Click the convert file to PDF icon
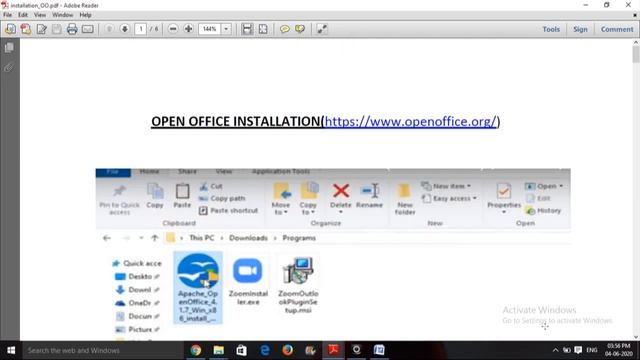Viewport: 640px width, 360px height. pyautogui.click(x=26, y=29)
